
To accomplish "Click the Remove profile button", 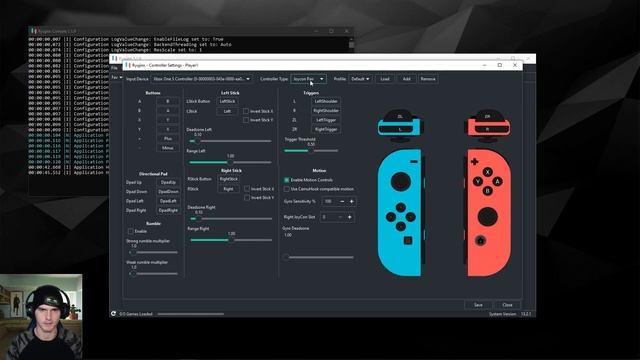I will click(428, 79).
